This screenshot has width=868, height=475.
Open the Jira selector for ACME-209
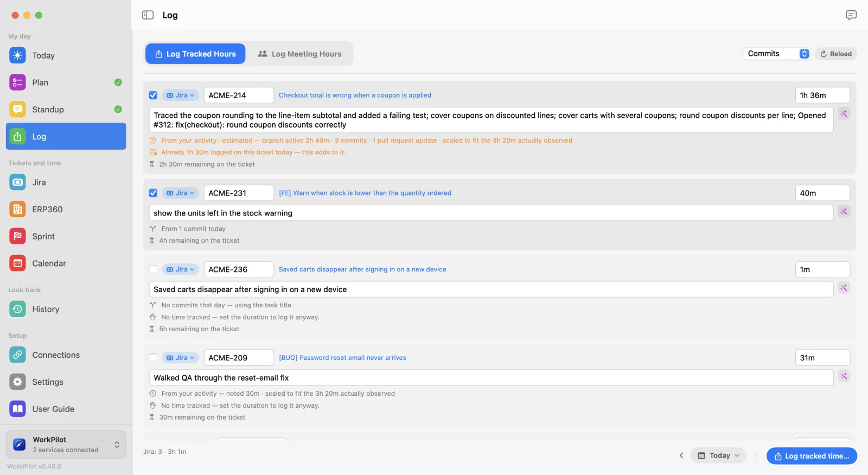point(180,358)
